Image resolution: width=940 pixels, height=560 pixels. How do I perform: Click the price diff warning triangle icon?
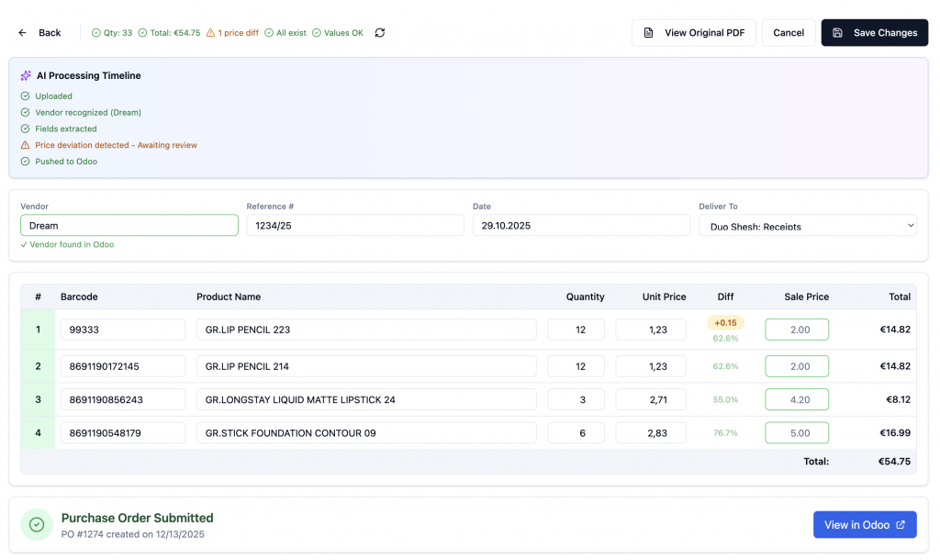pyautogui.click(x=210, y=33)
